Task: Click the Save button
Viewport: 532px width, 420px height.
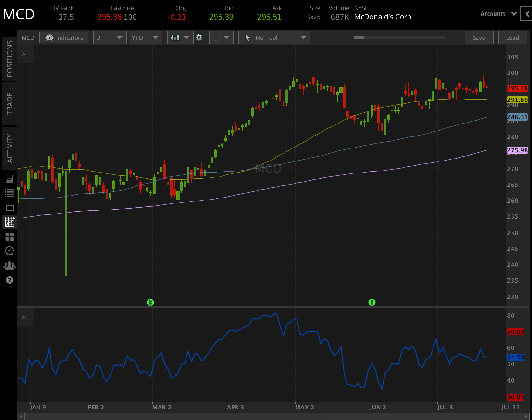Action: 479,37
